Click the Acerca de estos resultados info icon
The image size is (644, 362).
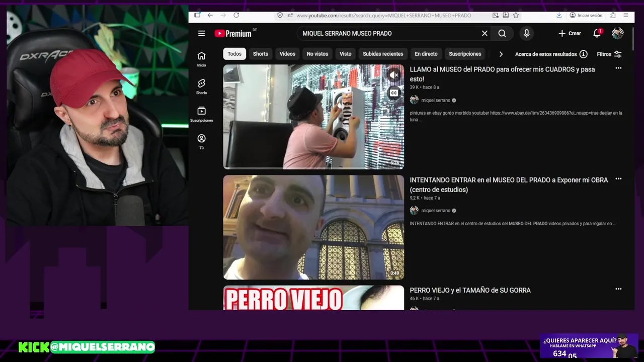(x=583, y=54)
